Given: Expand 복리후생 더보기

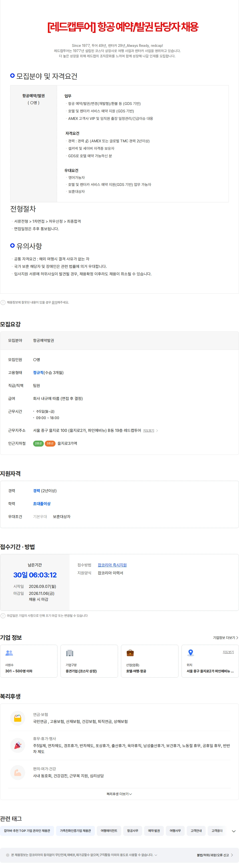Looking at the screenshot, I should click(119, 794).
